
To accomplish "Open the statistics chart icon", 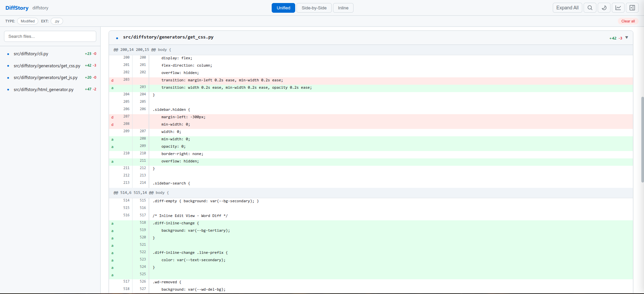I will point(618,8).
